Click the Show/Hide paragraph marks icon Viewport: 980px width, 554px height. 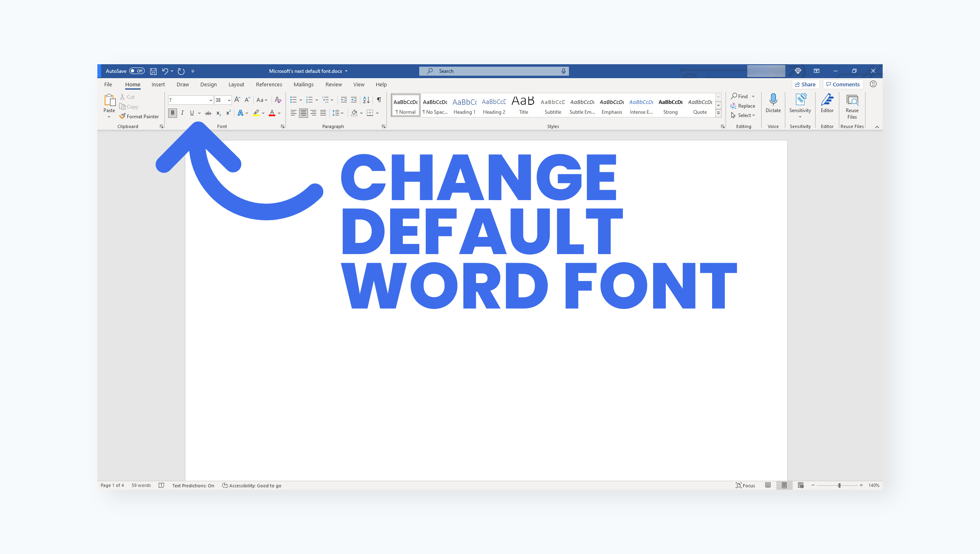click(379, 100)
